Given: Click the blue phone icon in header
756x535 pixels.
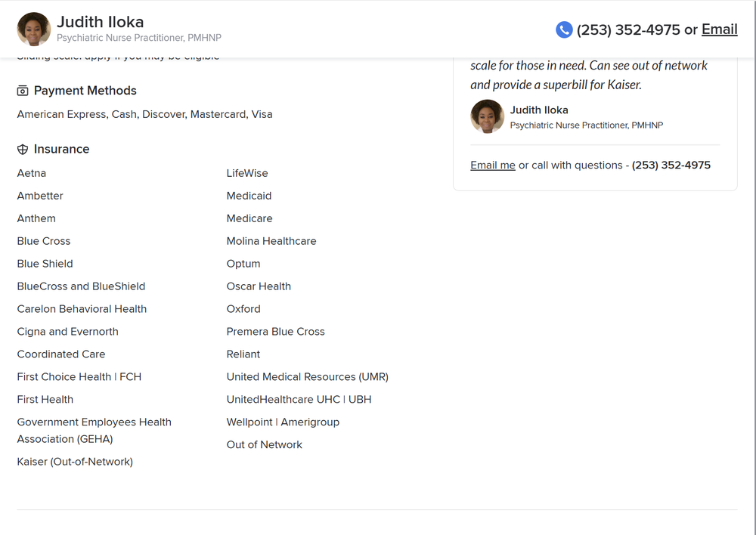Looking at the screenshot, I should (x=564, y=29).
